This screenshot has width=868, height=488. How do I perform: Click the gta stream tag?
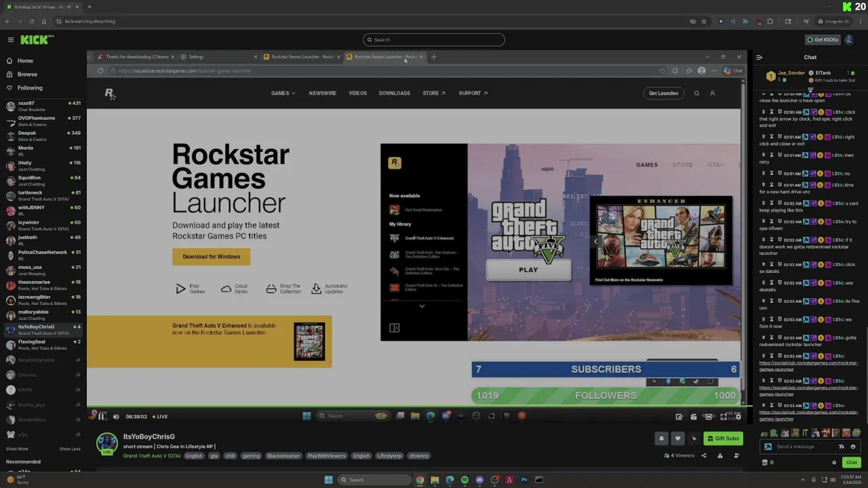[x=214, y=455]
